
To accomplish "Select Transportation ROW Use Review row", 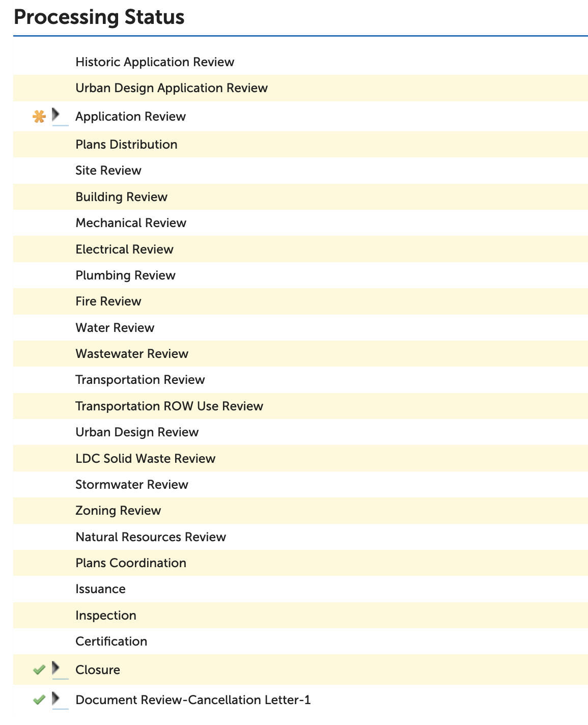I will tap(300, 406).
